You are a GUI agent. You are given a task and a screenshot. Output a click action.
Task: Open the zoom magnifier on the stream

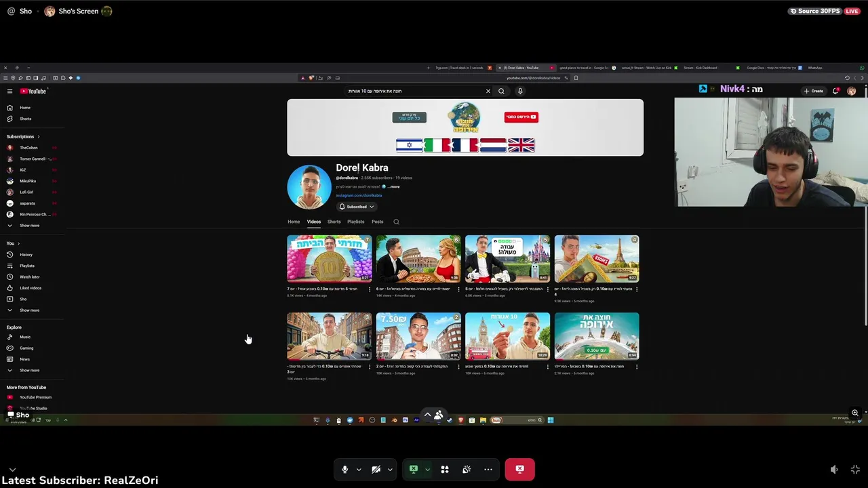855,413
